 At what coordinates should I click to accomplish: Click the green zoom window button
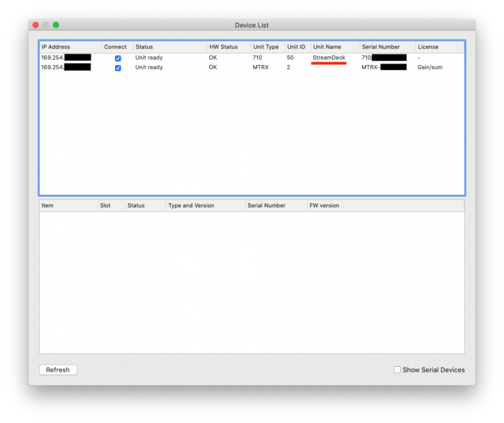tap(56, 25)
